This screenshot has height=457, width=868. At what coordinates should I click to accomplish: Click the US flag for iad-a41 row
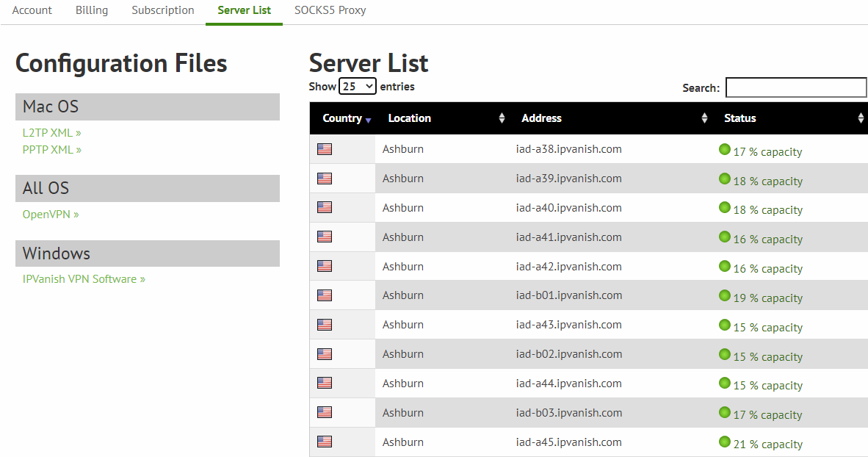tap(325, 237)
